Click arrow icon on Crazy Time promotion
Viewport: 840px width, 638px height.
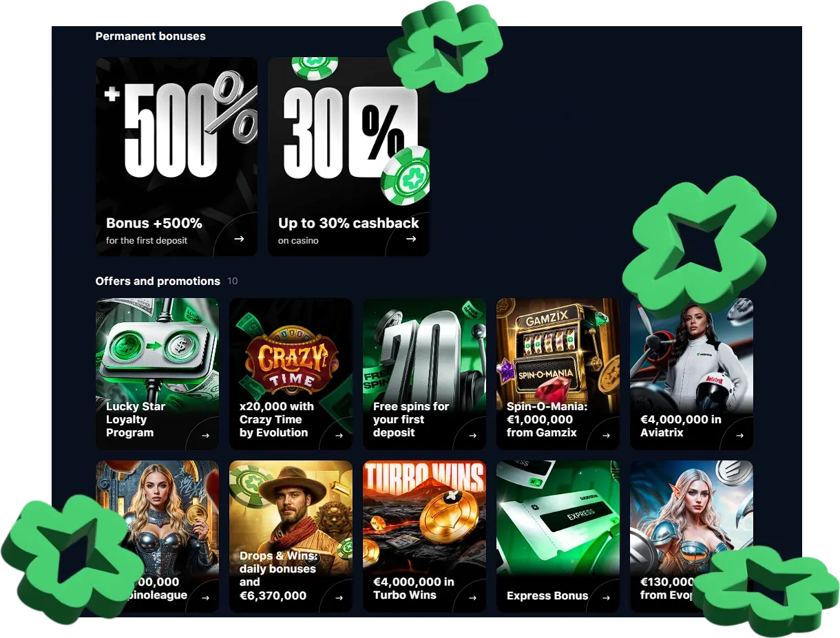(x=339, y=436)
